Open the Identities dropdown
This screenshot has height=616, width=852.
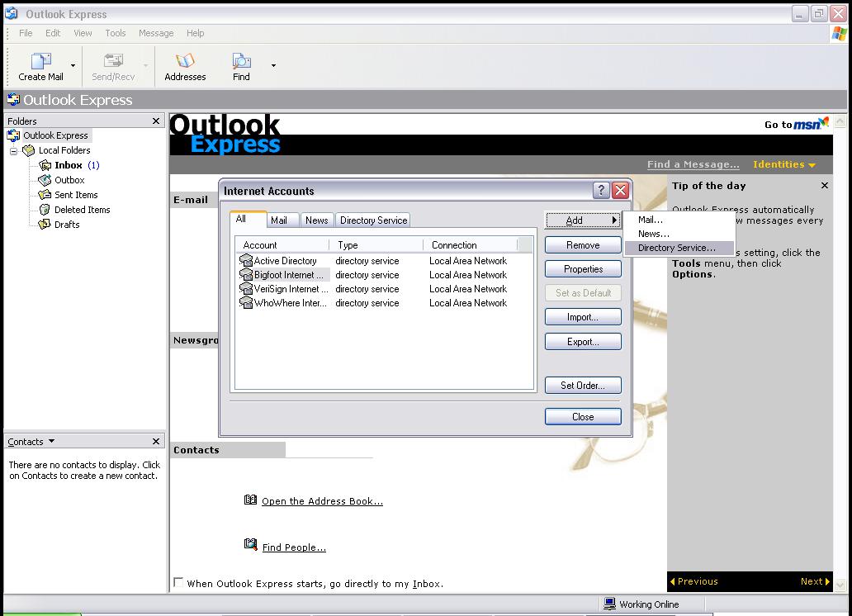(x=784, y=164)
